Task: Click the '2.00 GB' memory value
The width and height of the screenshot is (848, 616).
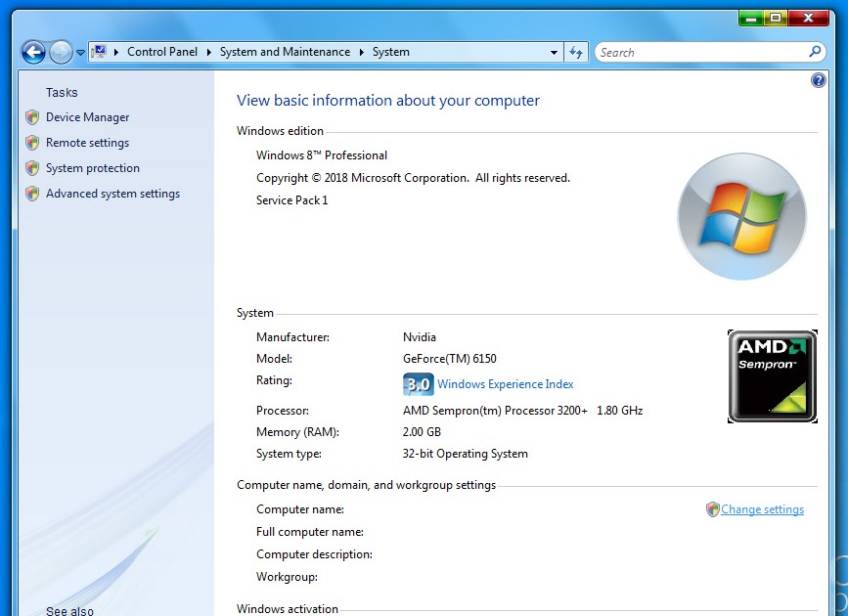Action: click(422, 432)
